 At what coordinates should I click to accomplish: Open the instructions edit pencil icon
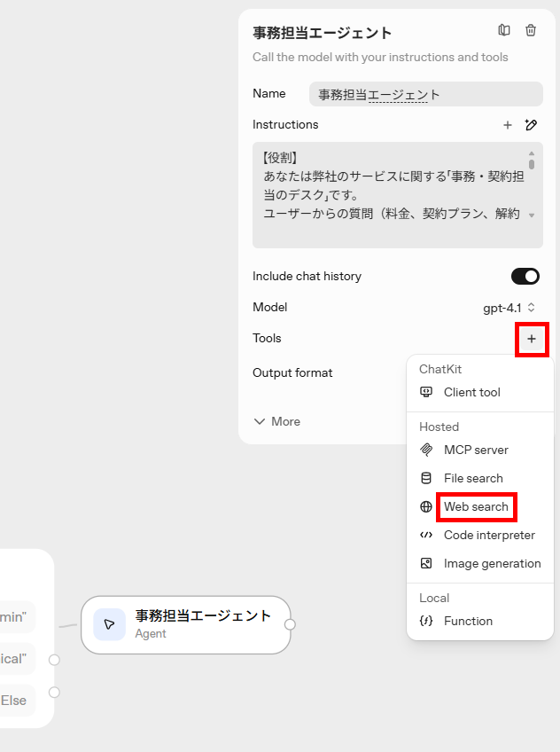tap(531, 125)
